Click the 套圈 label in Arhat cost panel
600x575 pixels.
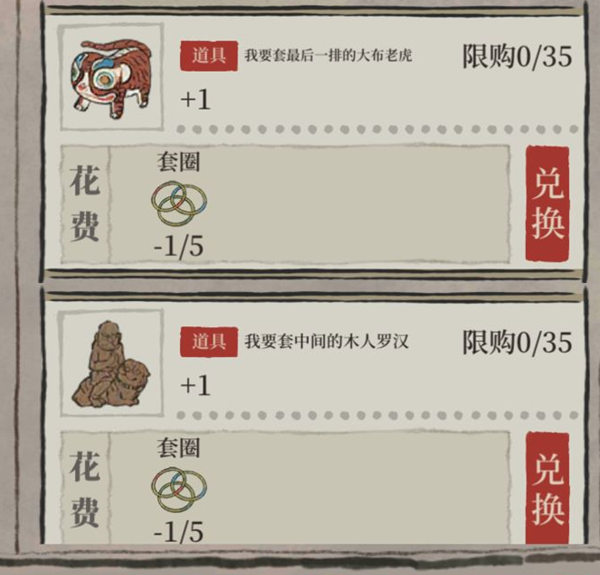coord(178,448)
